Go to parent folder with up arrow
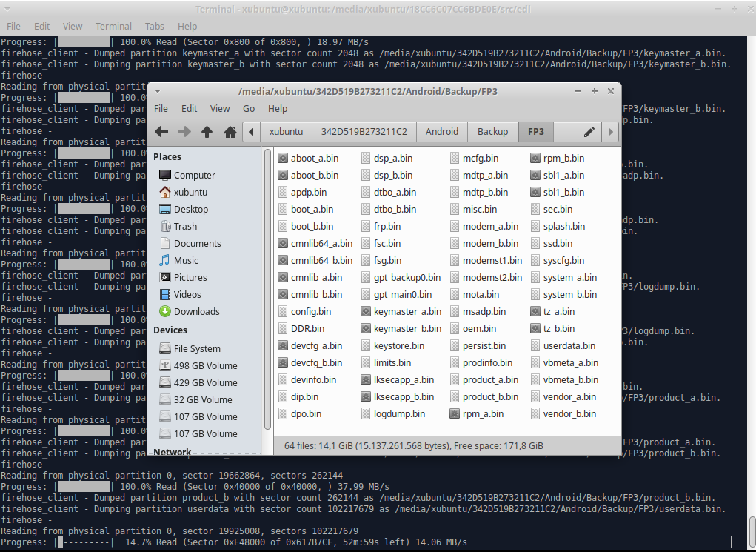Image resolution: width=756 pixels, height=552 pixels. [x=207, y=132]
